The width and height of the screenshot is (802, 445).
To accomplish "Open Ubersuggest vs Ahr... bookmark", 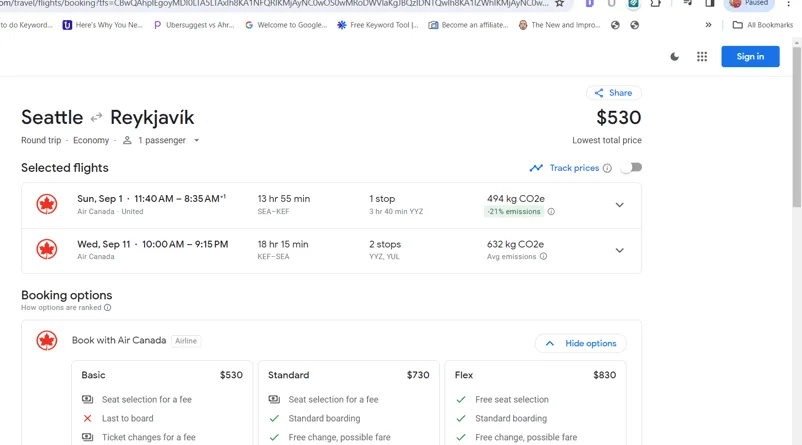I will (x=194, y=25).
